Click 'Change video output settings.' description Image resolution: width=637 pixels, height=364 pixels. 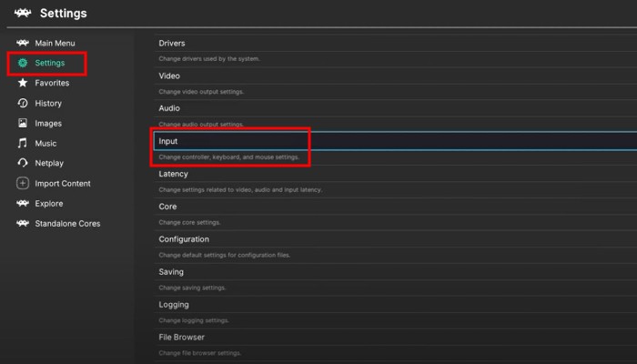coord(201,92)
